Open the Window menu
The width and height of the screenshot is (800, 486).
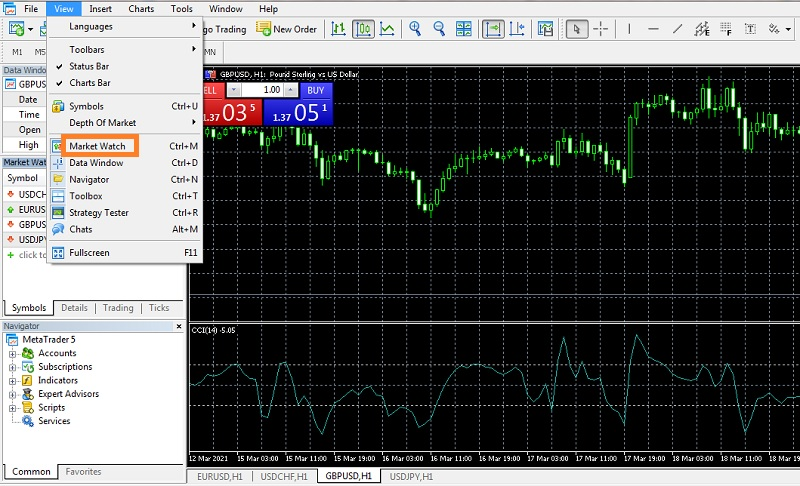point(226,9)
